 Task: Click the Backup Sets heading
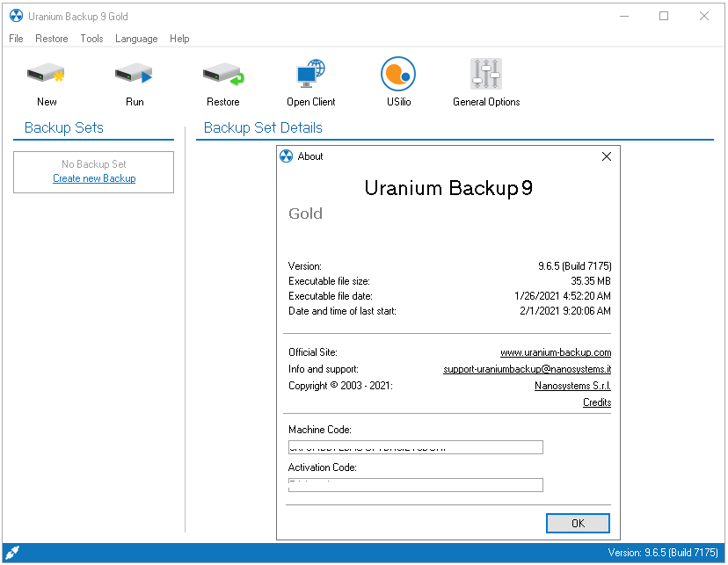pos(64,127)
